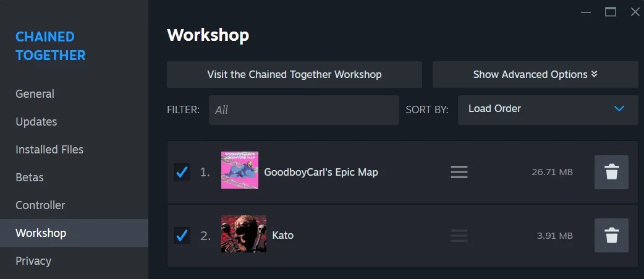This screenshot has width=644, height=279.
Task: Select the Controller settings tab
Action: [x=40, y=205]
